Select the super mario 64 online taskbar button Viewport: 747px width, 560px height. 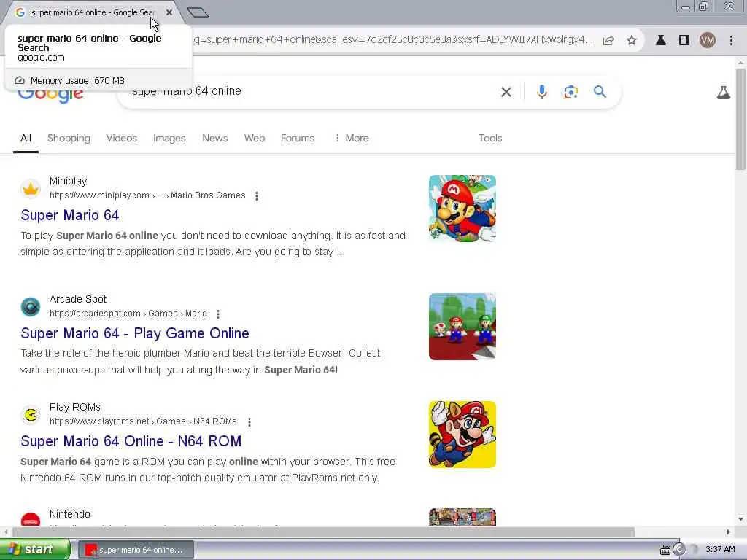[136, 550]
